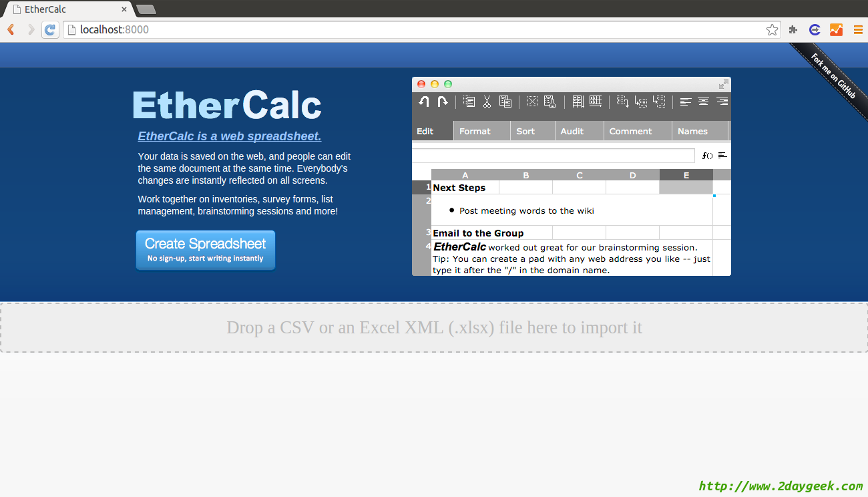Click the Copy icon in the spreadsheet toolbar
This screenshot has width=868, height=497.
[x=469, y=102]
